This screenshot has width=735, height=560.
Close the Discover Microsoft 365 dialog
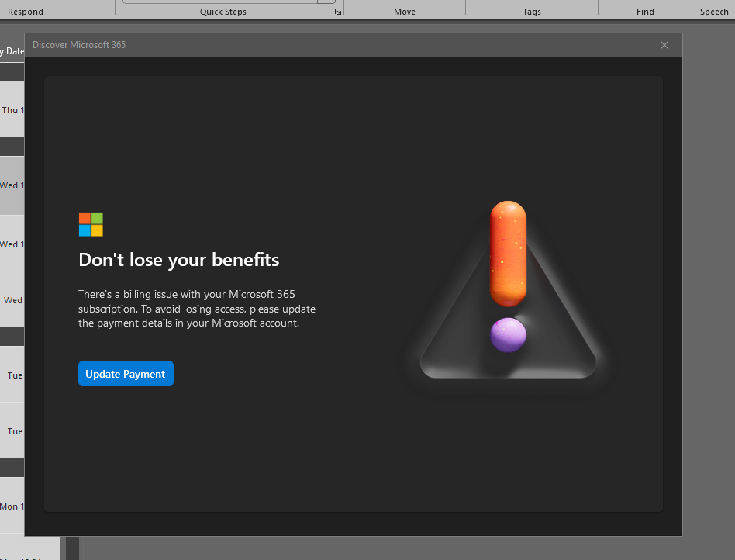[x=664, y=45]
